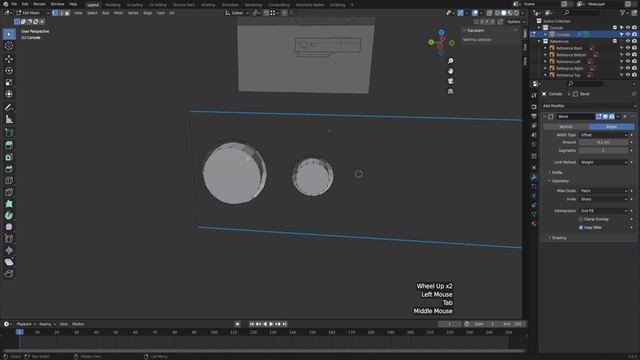Image resolution: width=640 pixels, height=360 pixels.
Task: Select the Vertices bevel option
Action: (566, 127)
